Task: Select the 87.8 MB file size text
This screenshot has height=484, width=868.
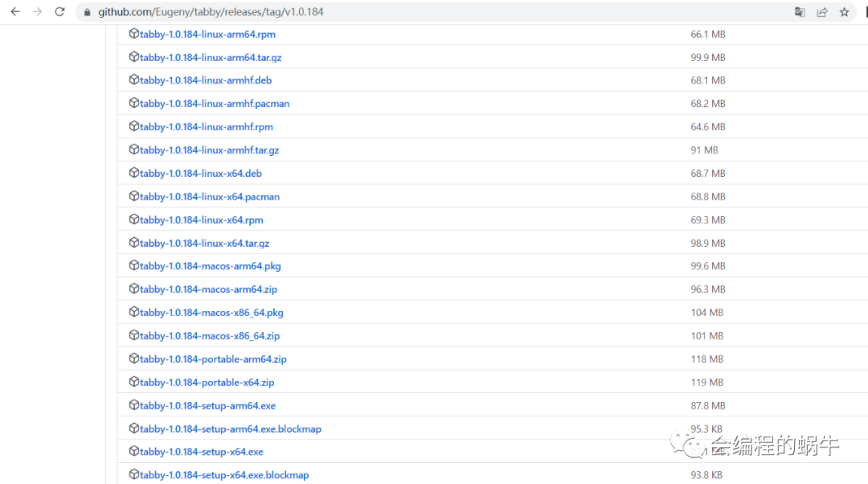Action: point(708,406)
